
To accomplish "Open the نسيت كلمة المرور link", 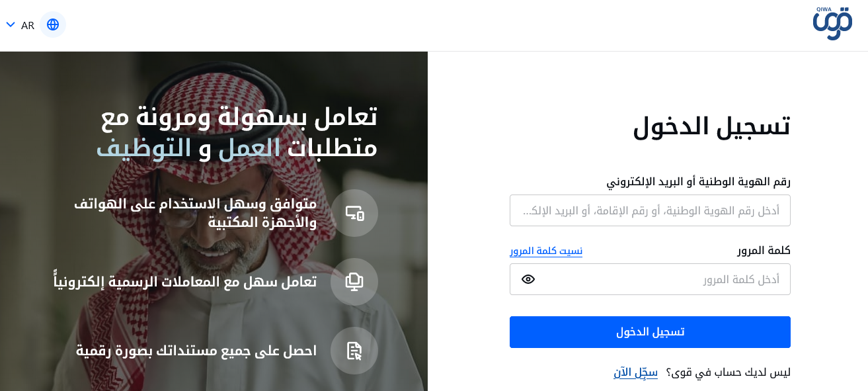I will (x=546, y=251).
